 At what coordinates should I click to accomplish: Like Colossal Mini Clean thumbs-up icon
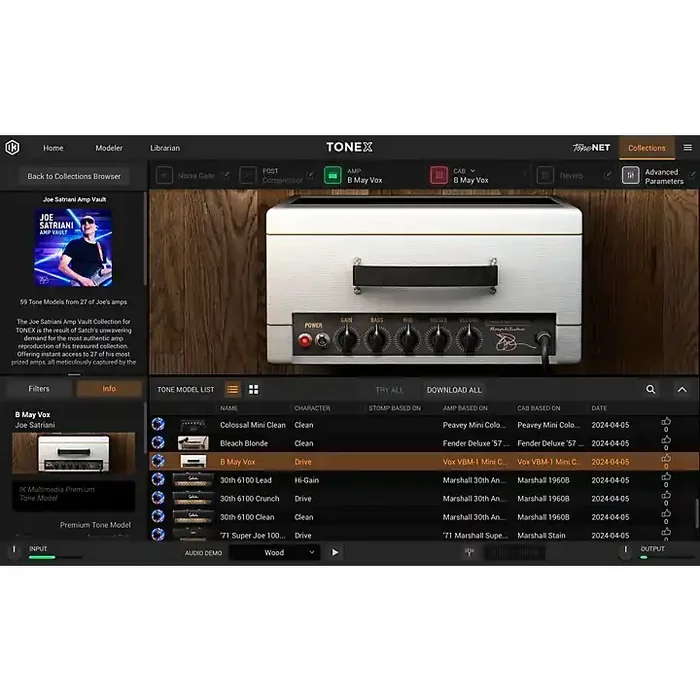[666, 421]
